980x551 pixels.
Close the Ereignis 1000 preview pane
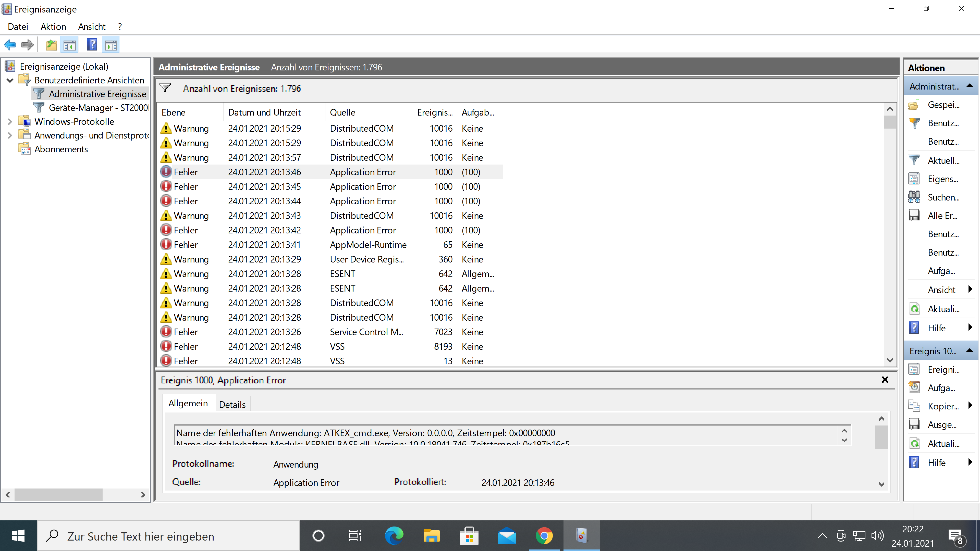pos(885,380)
